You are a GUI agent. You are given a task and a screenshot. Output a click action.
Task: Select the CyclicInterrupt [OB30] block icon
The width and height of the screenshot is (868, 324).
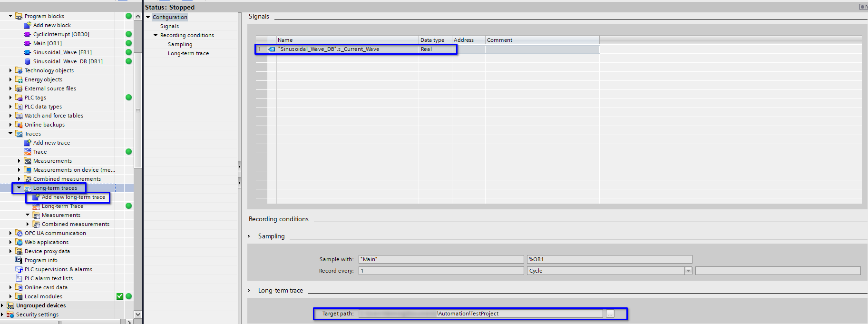click(x=28, y=34)
